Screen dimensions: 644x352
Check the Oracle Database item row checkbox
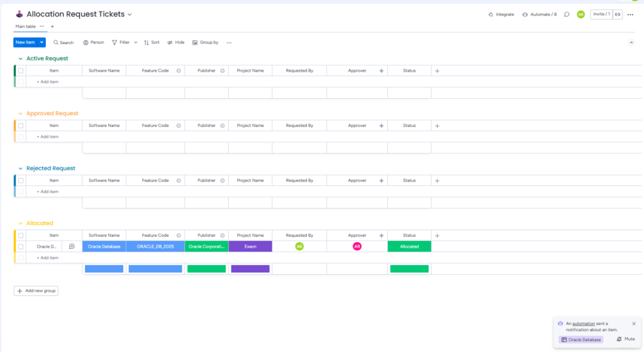[x=21, y=246]
